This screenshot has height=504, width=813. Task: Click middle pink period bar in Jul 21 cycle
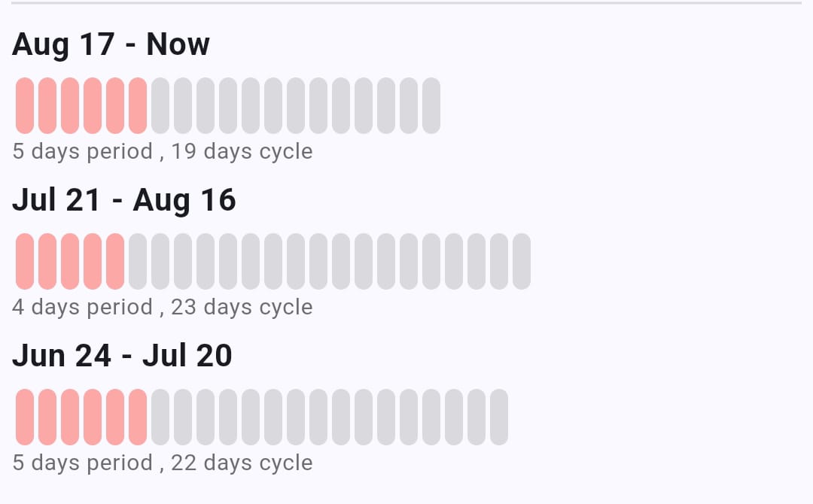tap(70, 261)
